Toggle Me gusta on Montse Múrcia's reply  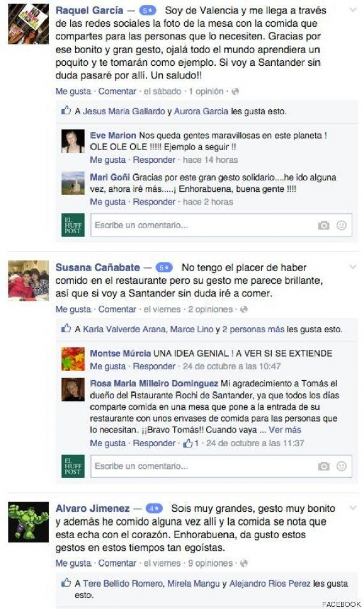pyautogui.click(x=108, y=366)
